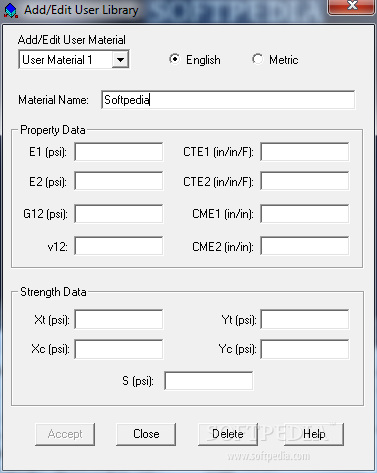Click the CME2 (in/in) input box

tap(305, 246)
